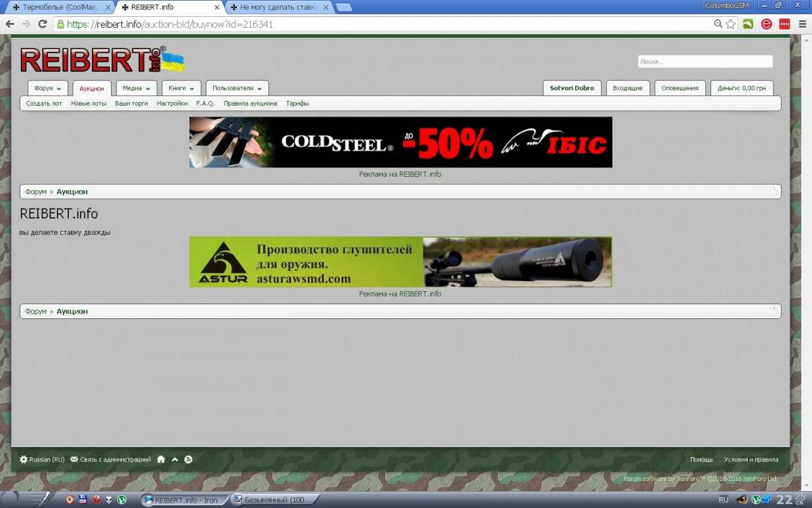The image size is (812, 508).
Task: Change language via Russian (RU) link
Action: [42, 459]
